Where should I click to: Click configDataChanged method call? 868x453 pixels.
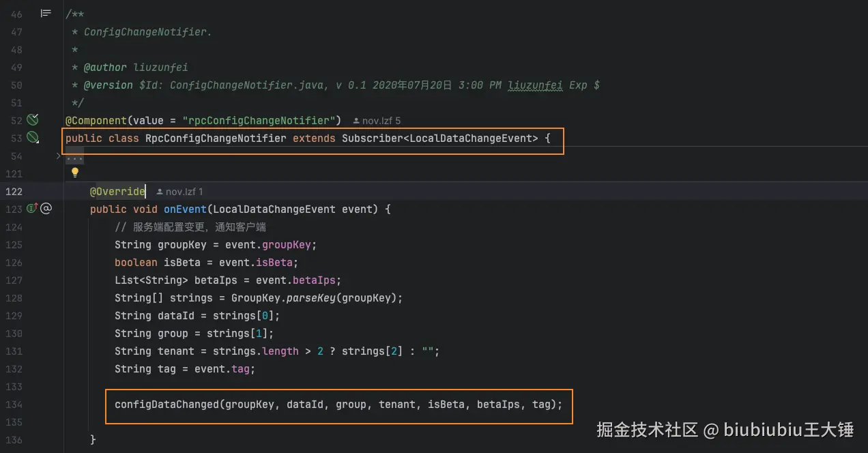point(167,405)
